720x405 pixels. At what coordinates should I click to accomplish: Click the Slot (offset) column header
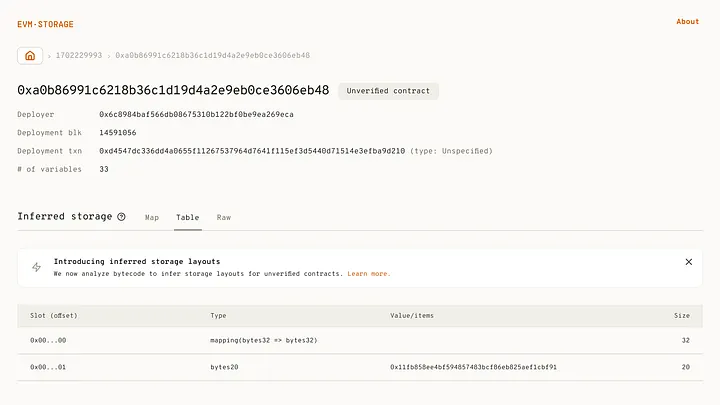click(54, 315)
